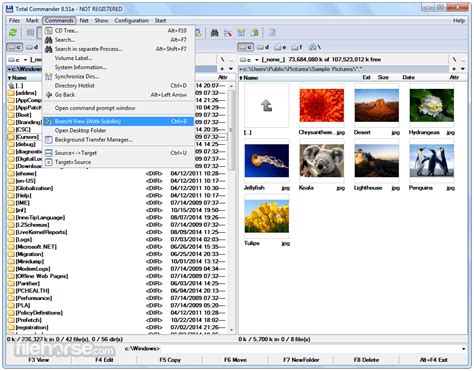
Task: Sort right panel by Date column
Action: pos(408,78)
